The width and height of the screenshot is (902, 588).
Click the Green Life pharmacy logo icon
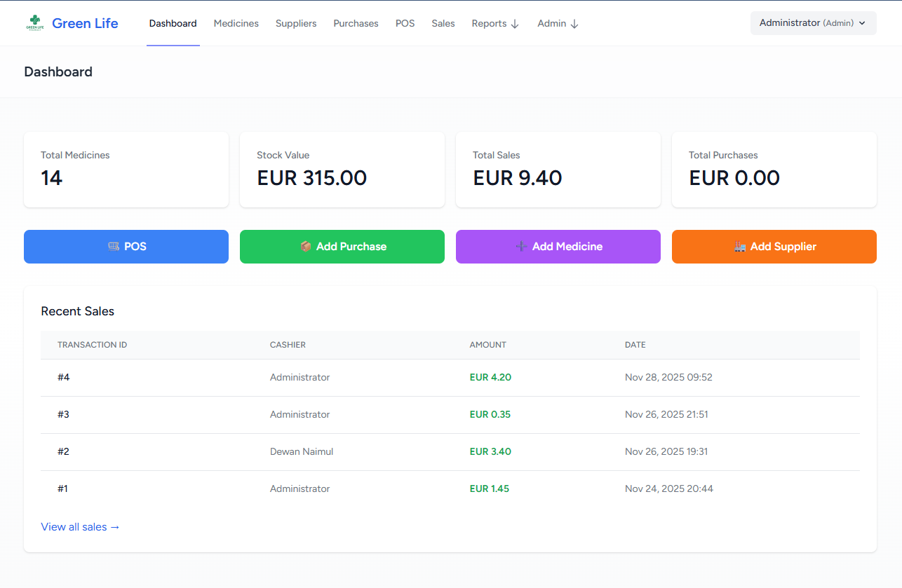34,23
